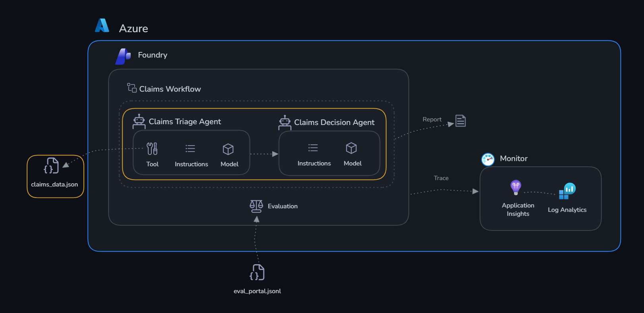Click the Evaluation scales icon

256,206
